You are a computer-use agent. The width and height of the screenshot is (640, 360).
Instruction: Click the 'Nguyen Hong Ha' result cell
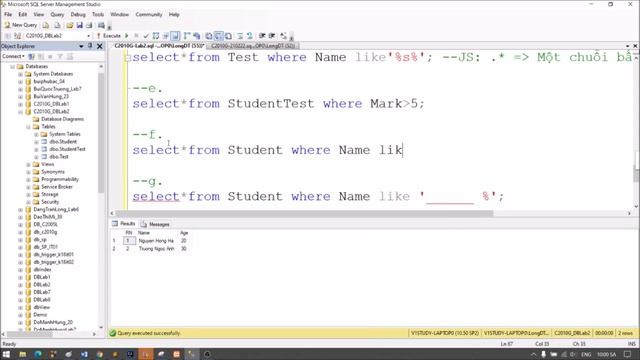(x=156, y=241)
